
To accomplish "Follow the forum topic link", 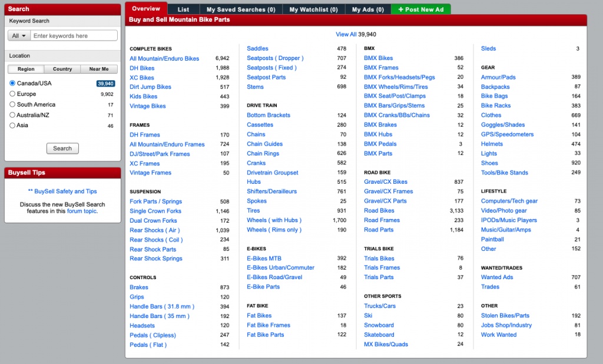I will coord(81,211).
